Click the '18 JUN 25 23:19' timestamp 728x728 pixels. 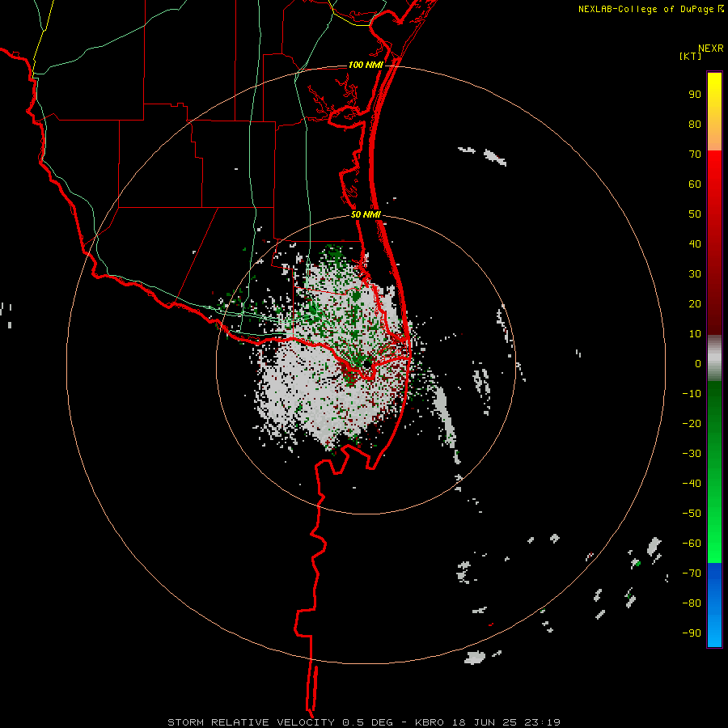[506, 722]
